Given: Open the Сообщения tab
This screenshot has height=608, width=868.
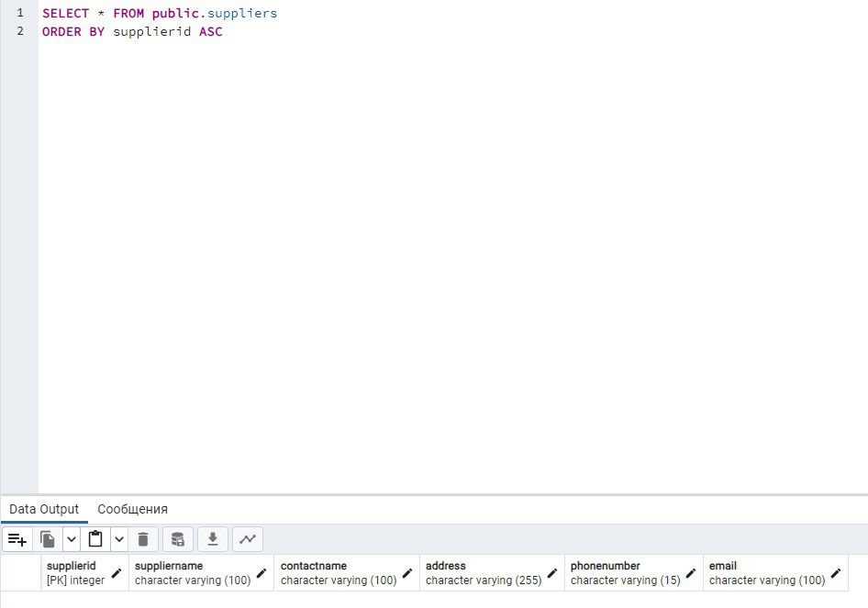Looking at the screenshot, I should (132, 509).
